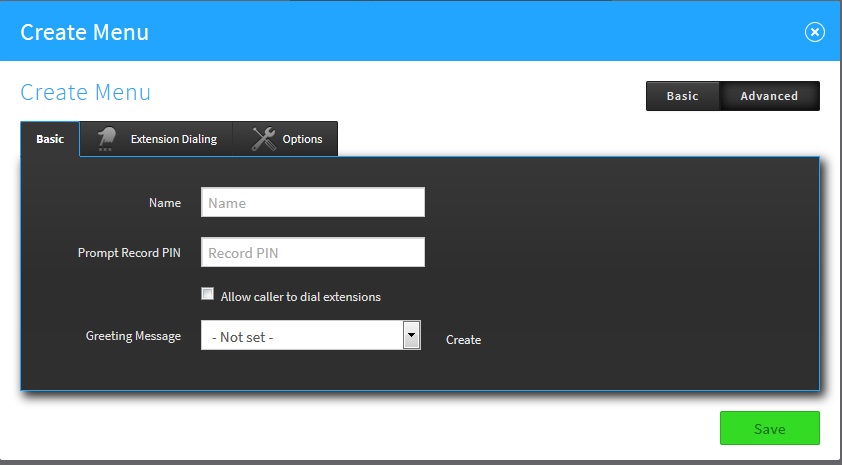Click the Options wrench and screwdriver icon
The width and height of the screenshot is (842, 465).
tap(263, 139)
